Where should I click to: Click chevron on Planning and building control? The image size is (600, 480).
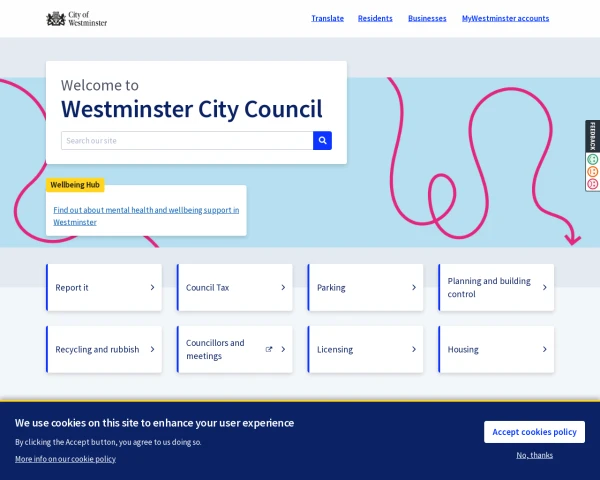[545, 287]
